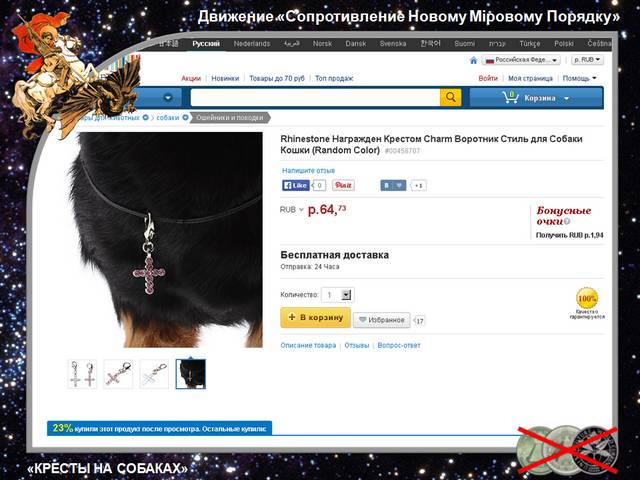This screenshot has width=640, height=480.
Task: Expand the Количество quantity dropdown
Action: (x=346, y=294)
